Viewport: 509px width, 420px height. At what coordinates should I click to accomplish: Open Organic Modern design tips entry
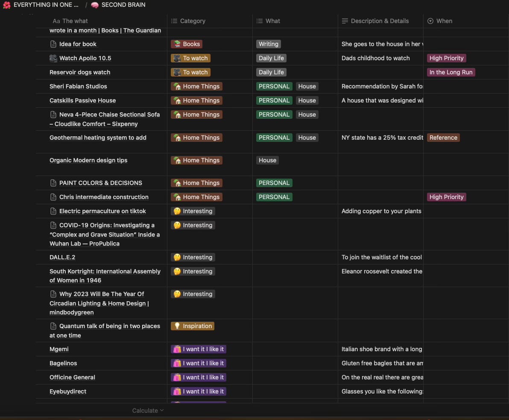click(88, 160)
